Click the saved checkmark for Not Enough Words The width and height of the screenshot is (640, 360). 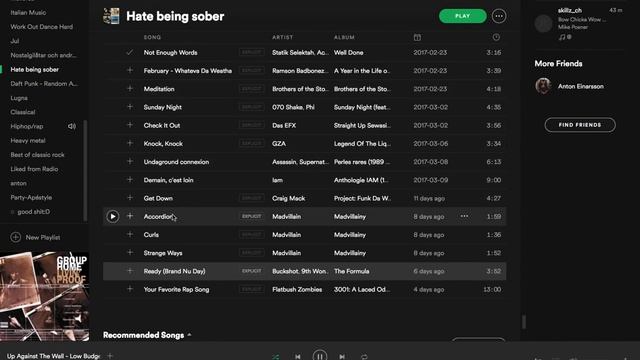click(x=130, y=52)
